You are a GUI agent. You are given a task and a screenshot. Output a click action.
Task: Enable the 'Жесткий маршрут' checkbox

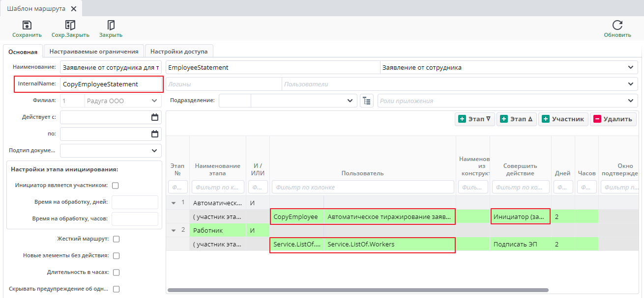pos(117,239)
